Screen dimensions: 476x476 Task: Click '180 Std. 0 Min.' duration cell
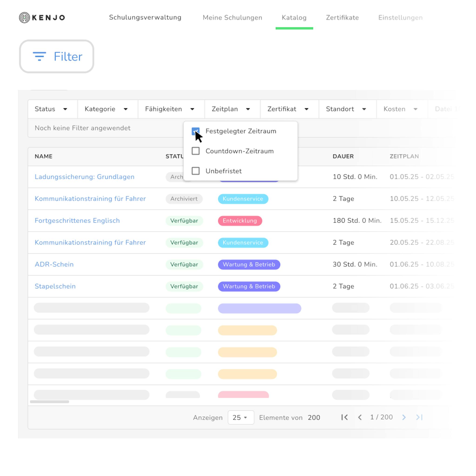357,221
